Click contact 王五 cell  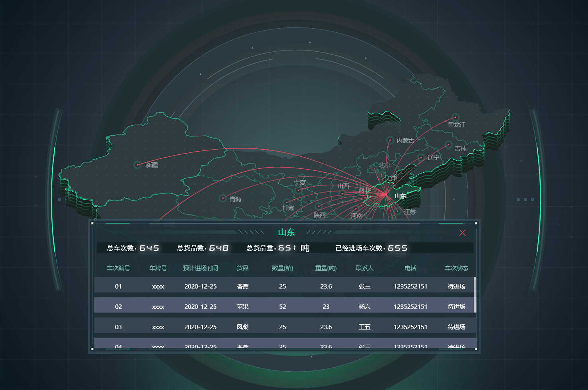tap(365, 327)
